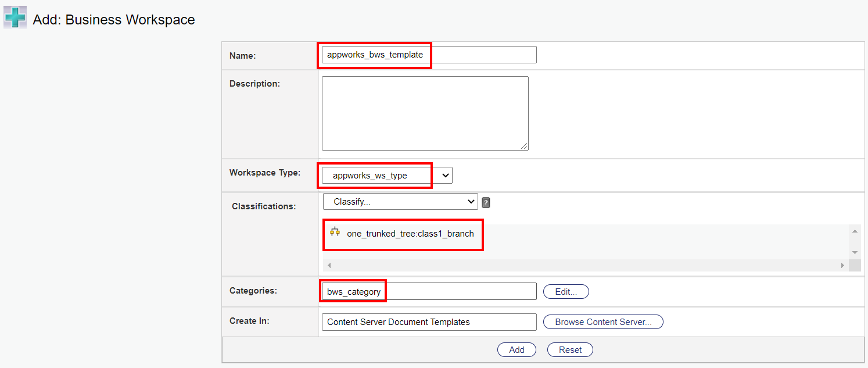
Task: Click the Description box resize handle
Action: 525,146
